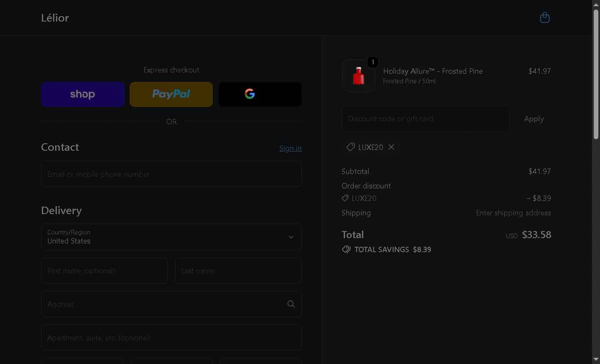
Task: Click the page vertical scrollbar thumb
Action: [596, 75]
